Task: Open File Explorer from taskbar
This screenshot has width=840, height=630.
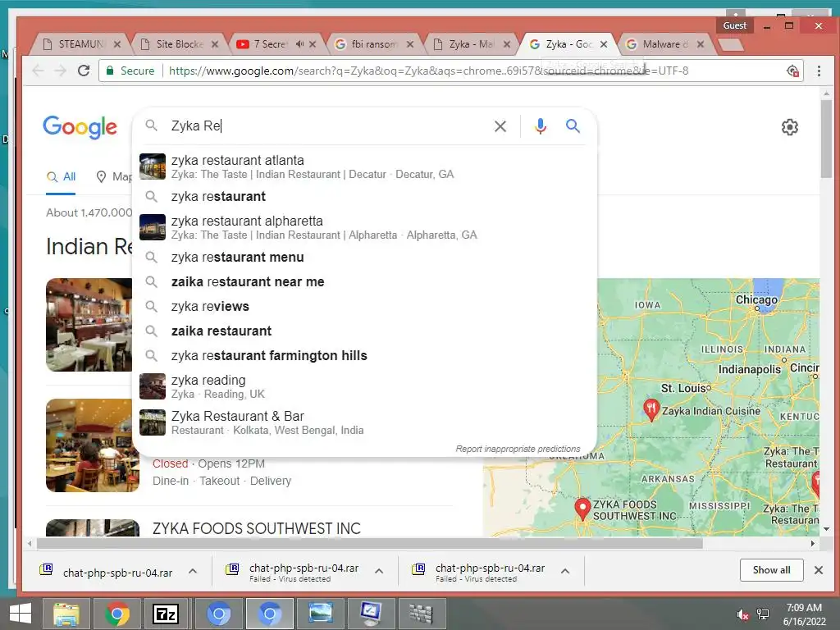Action: [66, 614]
